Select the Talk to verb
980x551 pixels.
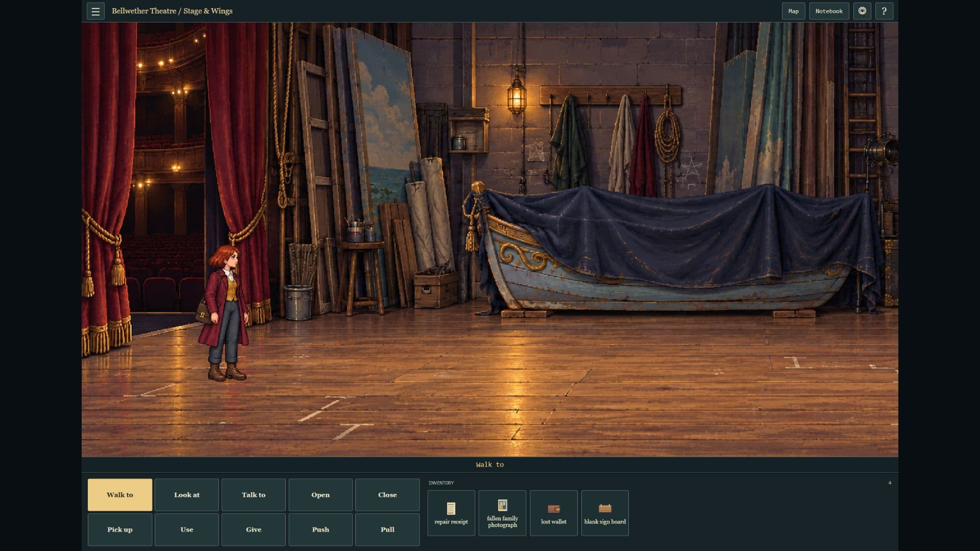pyautogui.click(x=254, y=495)
